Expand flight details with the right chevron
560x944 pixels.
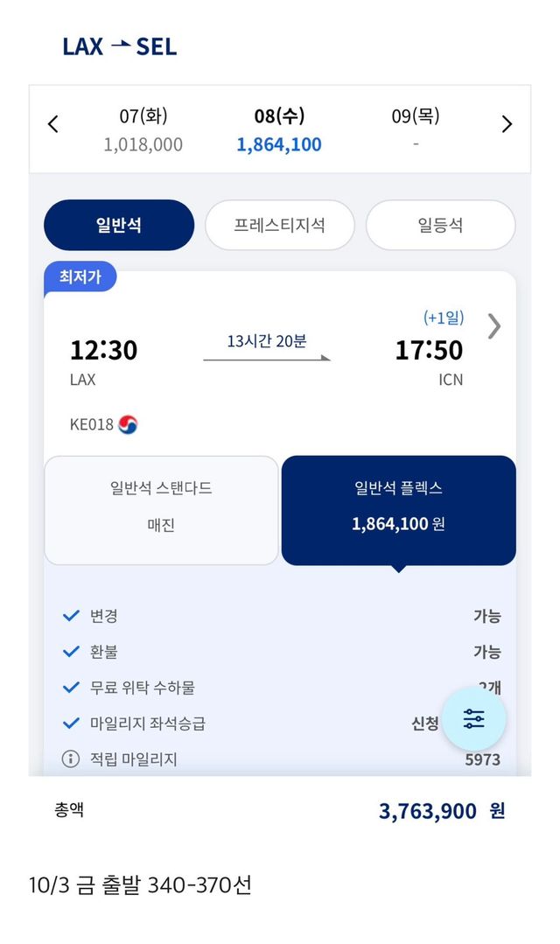(x=494, y=326)
